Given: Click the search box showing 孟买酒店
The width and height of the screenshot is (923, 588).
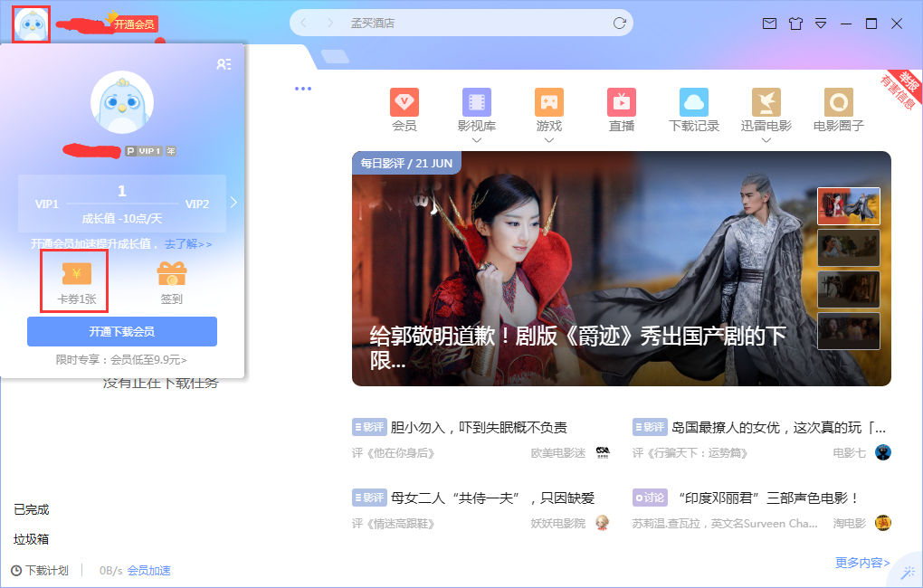Looking at the screenshot, I should coord(461,23).
